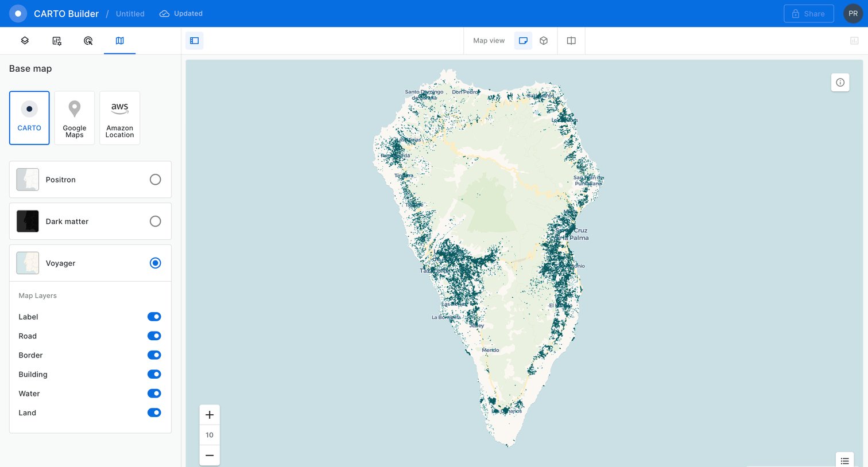Viewport: 868px width, 467px height.
Task: Switch to 2D map view icon
Action: [523, 41]
